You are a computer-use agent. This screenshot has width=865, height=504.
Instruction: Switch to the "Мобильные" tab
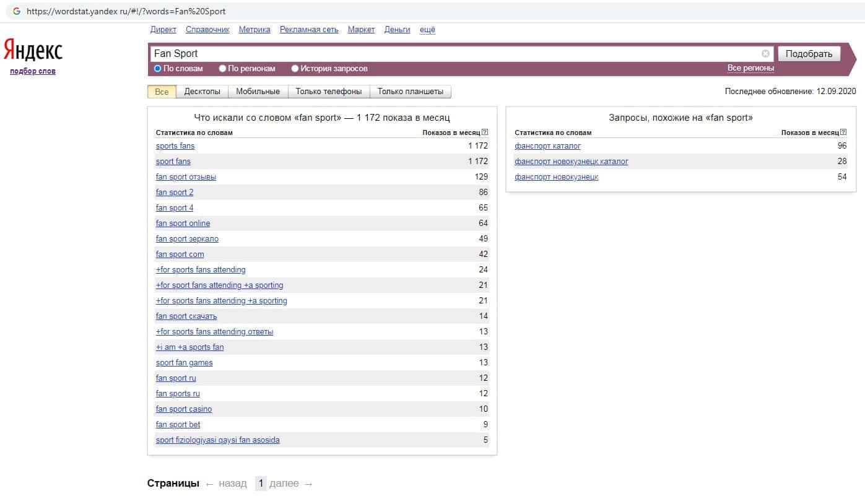click(258, 92)
